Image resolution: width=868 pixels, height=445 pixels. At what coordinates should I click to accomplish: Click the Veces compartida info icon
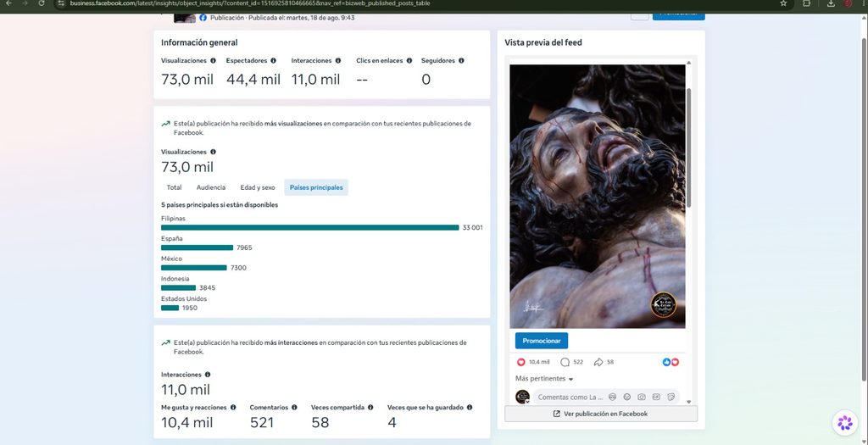click(x=370, y=408)
